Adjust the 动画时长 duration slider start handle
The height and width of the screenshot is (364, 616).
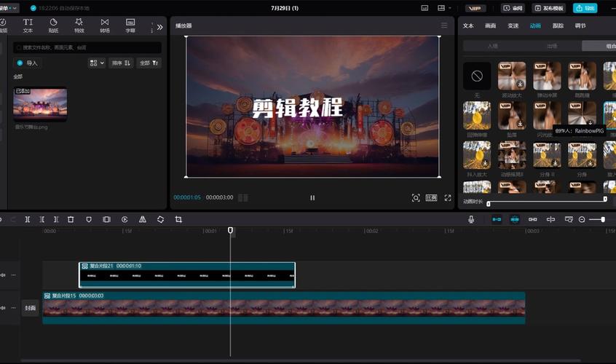489,203
